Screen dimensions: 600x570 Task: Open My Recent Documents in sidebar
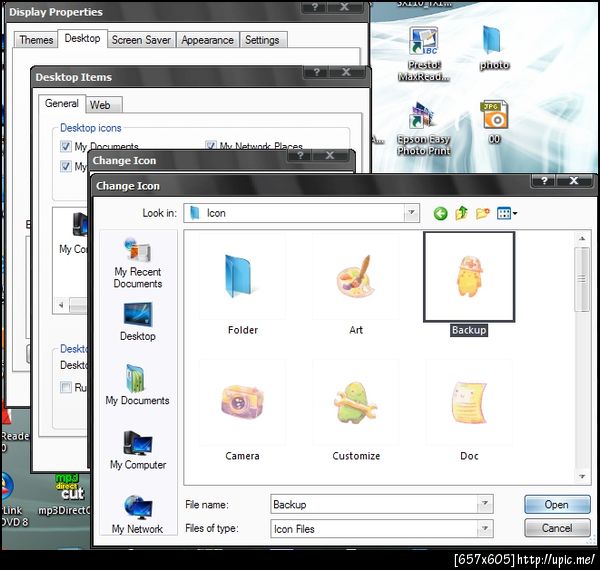coord(138,263)
